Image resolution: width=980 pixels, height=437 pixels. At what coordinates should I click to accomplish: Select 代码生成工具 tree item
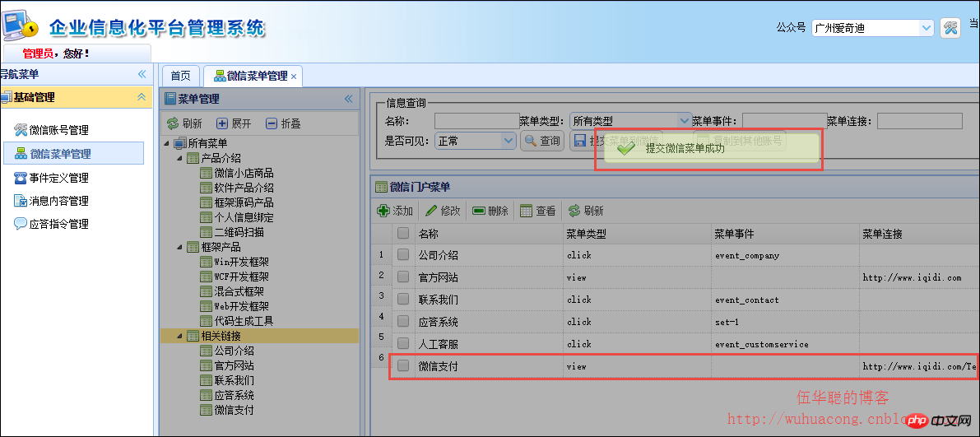[x=244, y=321]
